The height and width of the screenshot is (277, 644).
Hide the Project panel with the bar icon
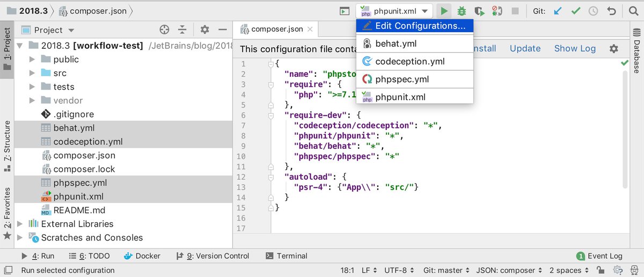pyautogui.click(x=222, y=30)
